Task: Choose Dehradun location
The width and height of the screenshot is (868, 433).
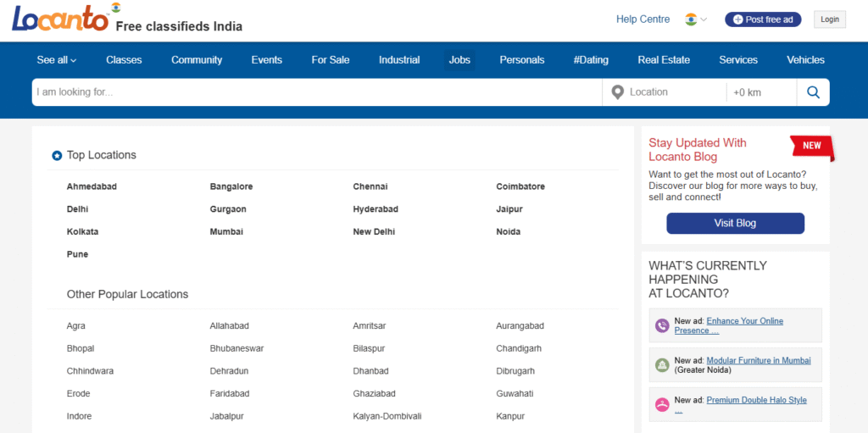Action: coord(229,371)
